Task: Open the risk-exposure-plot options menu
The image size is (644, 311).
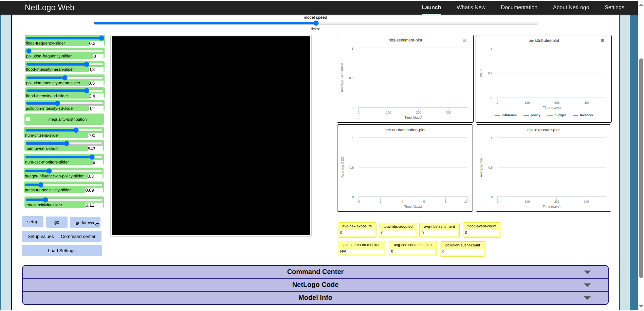Action: [x=602, y=130]
